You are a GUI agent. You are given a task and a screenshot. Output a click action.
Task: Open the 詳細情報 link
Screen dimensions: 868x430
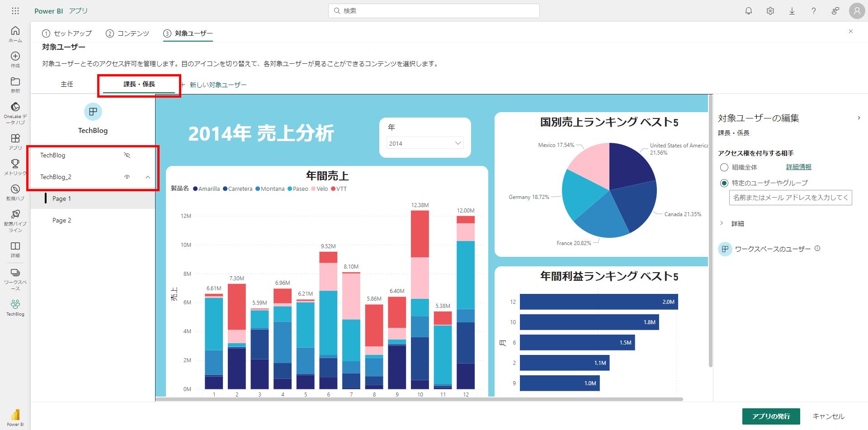(799, 167)
